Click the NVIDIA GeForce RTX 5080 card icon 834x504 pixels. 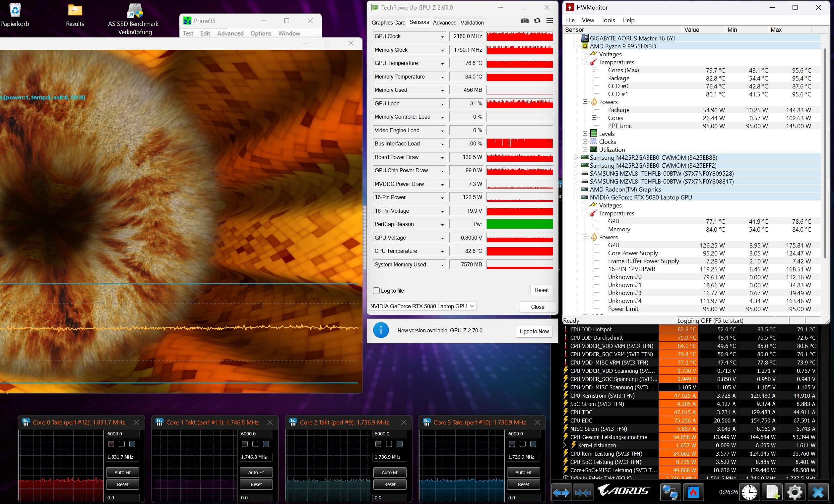tap(585, 197)
